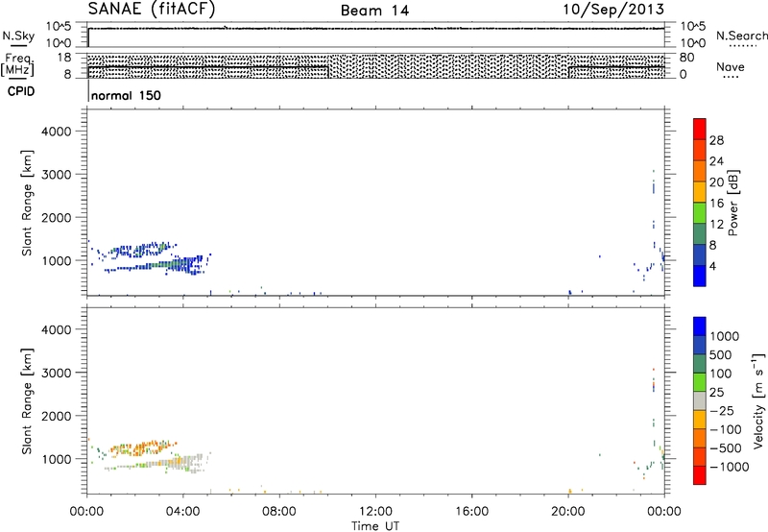Screen dimensions: 768x532
Task: Select the 20:00 time tick label
Action: pyautogui.click(x=568, y=512)
